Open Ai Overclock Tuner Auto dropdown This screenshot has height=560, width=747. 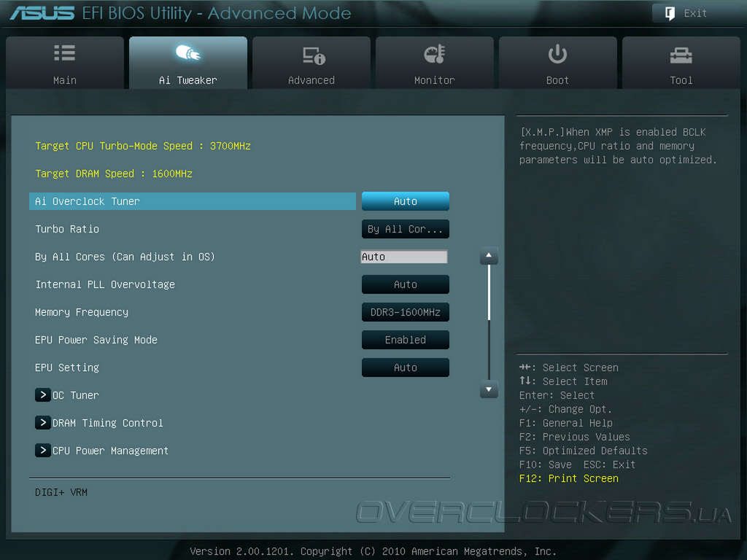click(406, 201)
